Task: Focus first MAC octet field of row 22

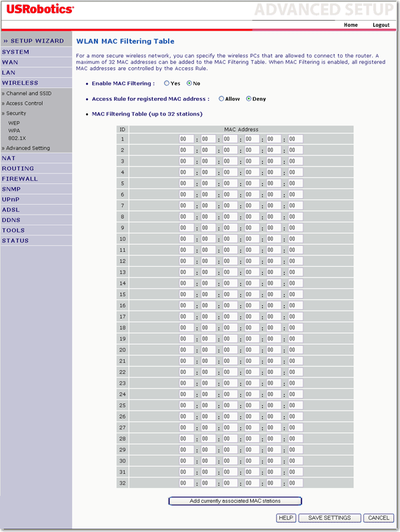Action: [x=187, y=372]
